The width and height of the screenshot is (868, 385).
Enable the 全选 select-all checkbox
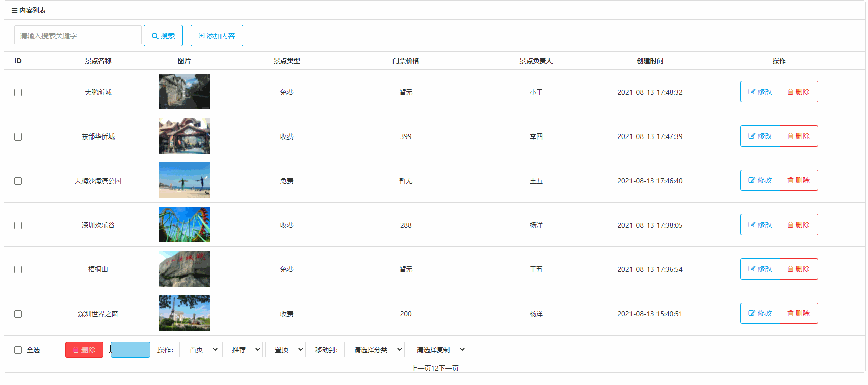click(x=18, y=350)
